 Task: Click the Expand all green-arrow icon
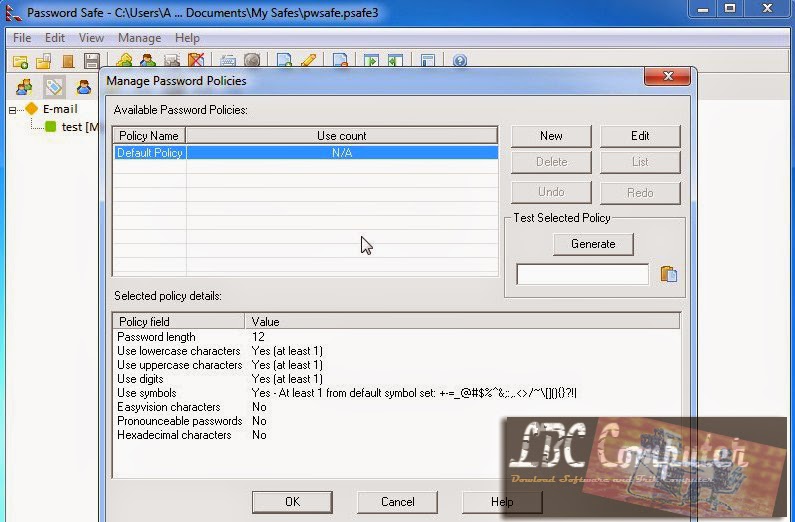click(372, 61)
